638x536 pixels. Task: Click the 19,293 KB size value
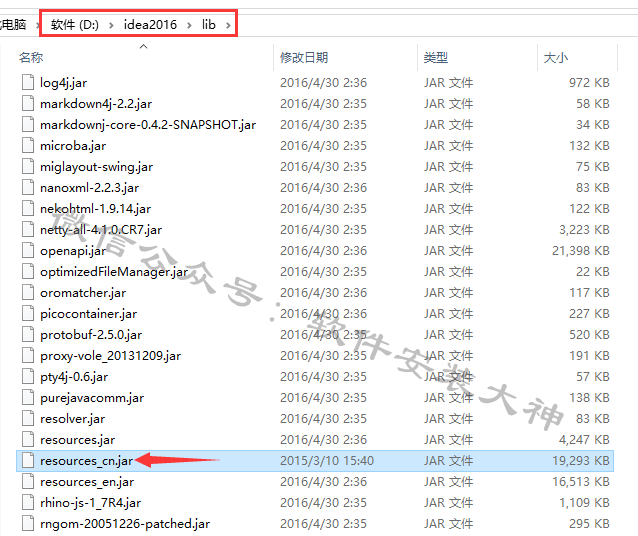point(581,461)
